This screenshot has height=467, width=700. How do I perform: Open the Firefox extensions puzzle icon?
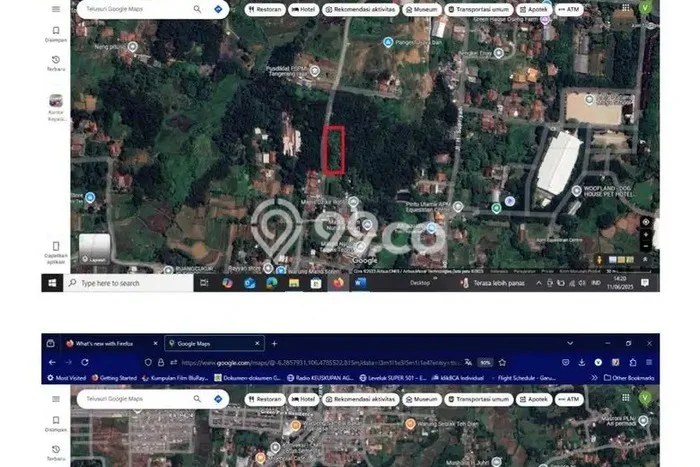[x=633, y=363]
